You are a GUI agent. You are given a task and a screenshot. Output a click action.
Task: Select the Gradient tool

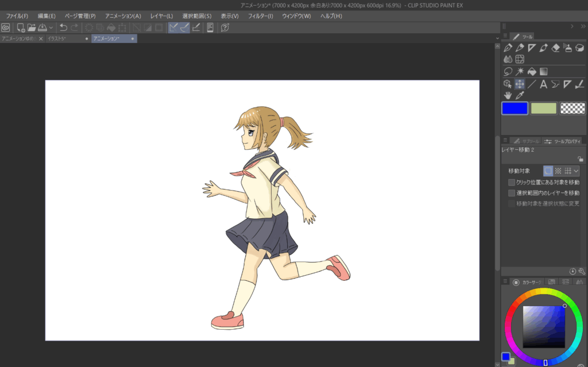click(543, 72)
